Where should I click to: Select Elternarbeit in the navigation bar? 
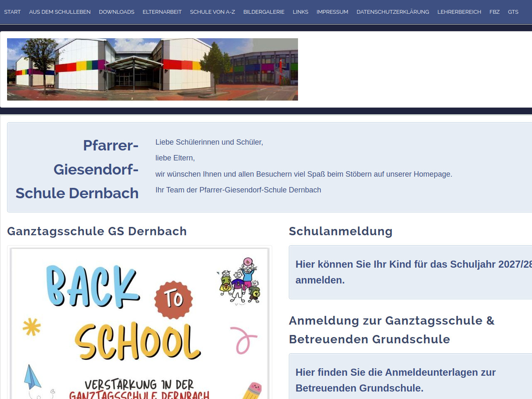(x=162, y=12)
